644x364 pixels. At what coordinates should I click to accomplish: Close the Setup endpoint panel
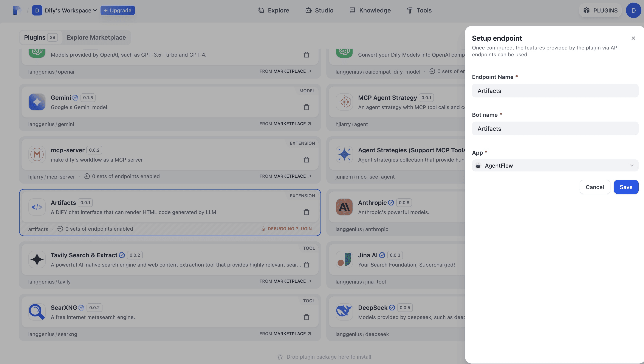tap(633, 38)
